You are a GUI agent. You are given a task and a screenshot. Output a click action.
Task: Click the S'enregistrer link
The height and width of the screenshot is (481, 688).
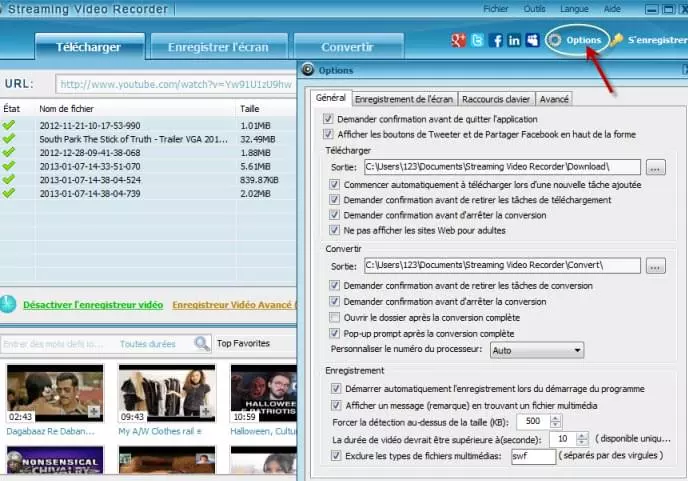pyautogui.click(x=657, y=40)
